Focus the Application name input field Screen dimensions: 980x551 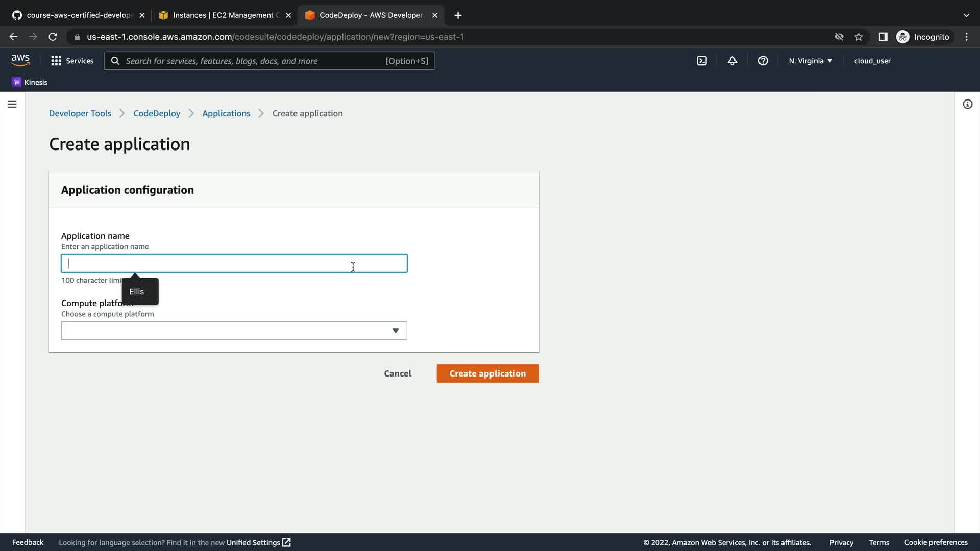(x=234, y=263)
